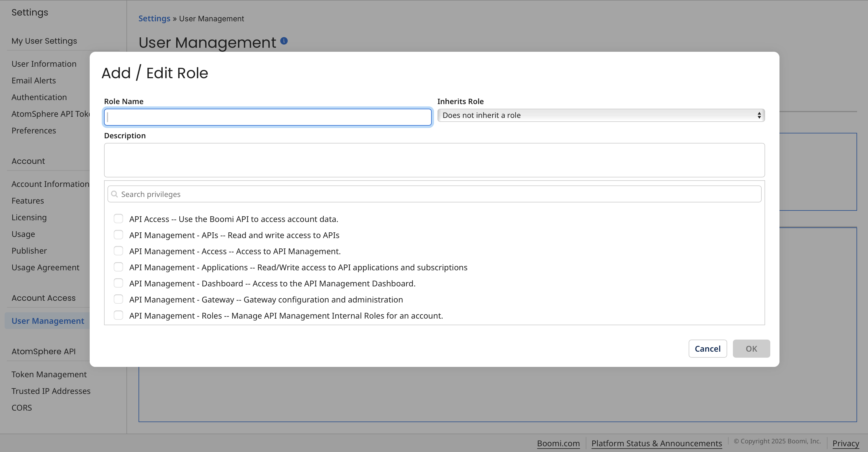This screenshot has height=452, width=868.
Task: Check the API Management - Applications privilege
Action: point(118,267)
